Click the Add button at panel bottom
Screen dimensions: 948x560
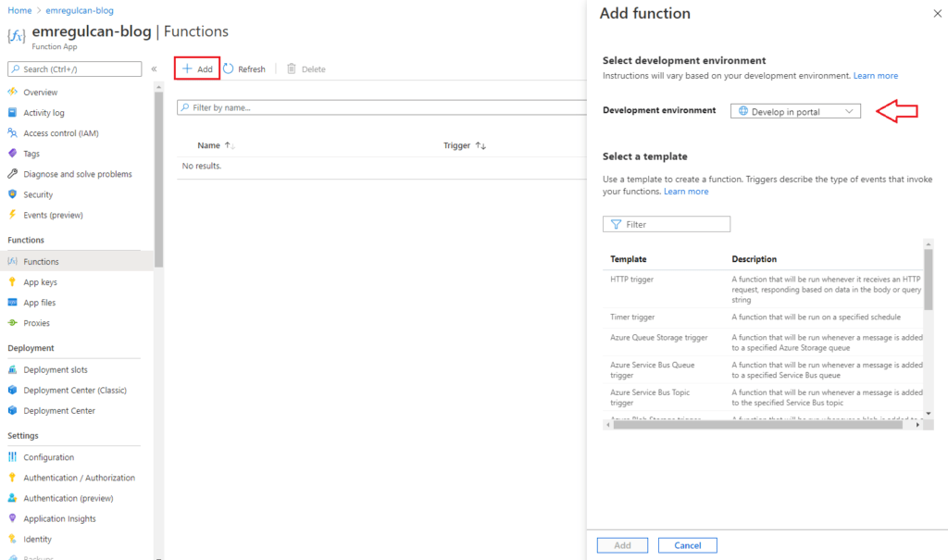point(623,545)
